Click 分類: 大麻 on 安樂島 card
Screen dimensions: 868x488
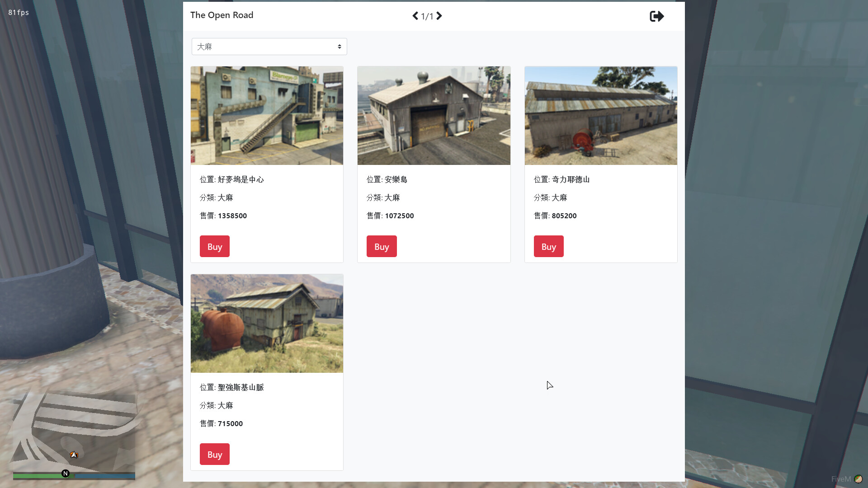click(383, 197)
